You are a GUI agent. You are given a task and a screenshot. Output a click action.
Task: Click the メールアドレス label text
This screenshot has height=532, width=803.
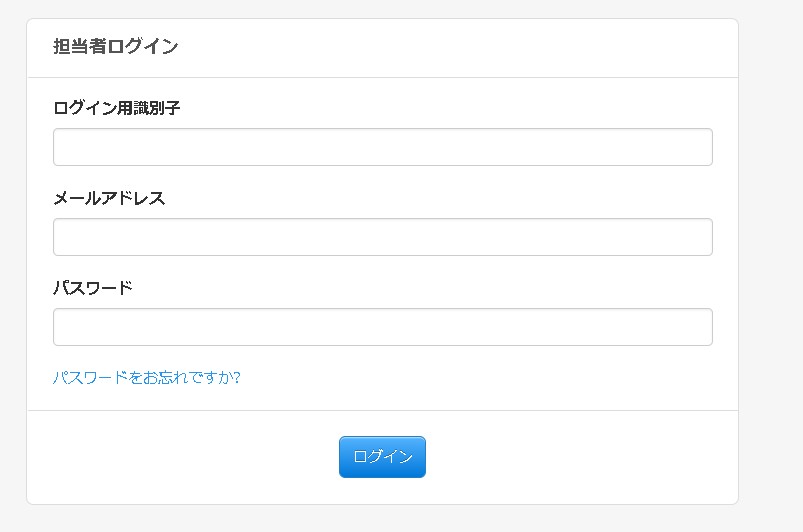109,198
